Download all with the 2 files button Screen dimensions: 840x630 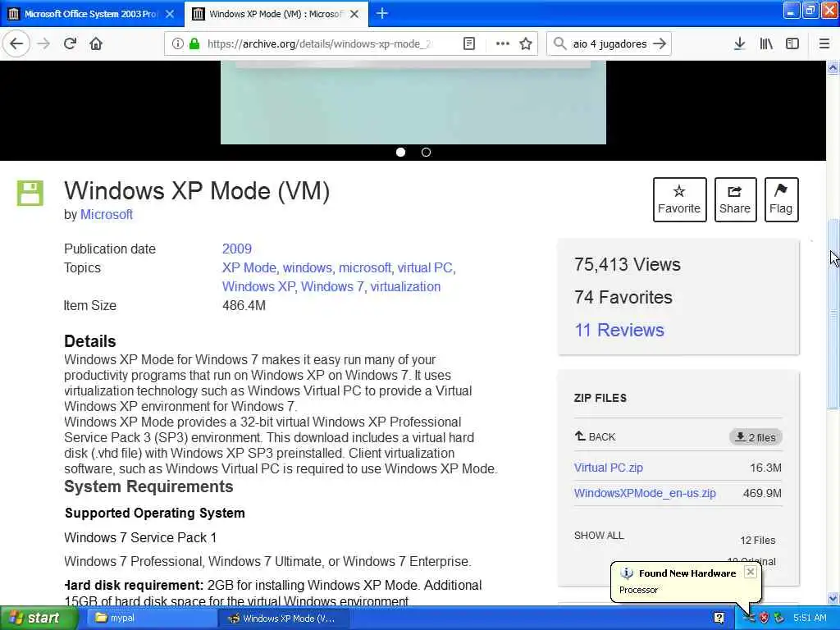[756, 437]
